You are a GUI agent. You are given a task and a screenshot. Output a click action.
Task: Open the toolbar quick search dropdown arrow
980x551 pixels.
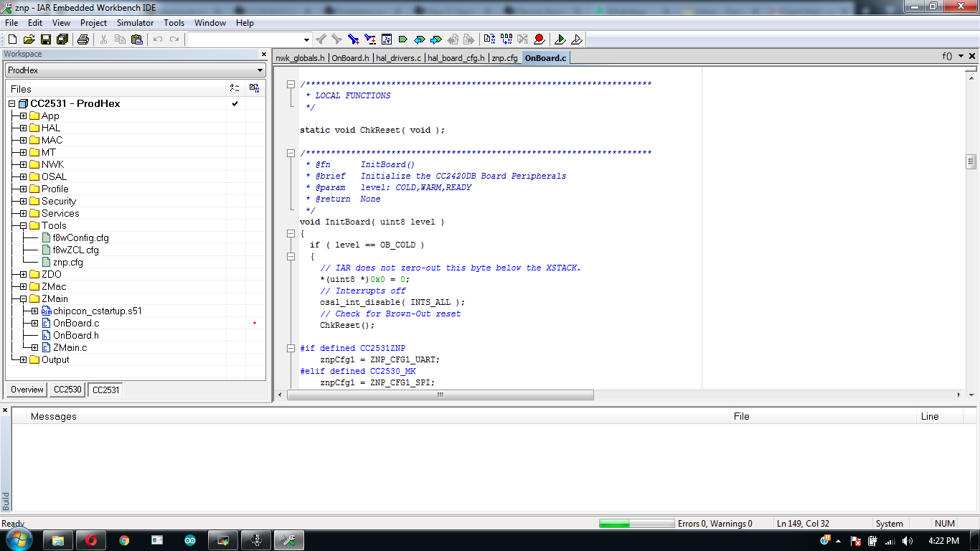tap(307, 40)
